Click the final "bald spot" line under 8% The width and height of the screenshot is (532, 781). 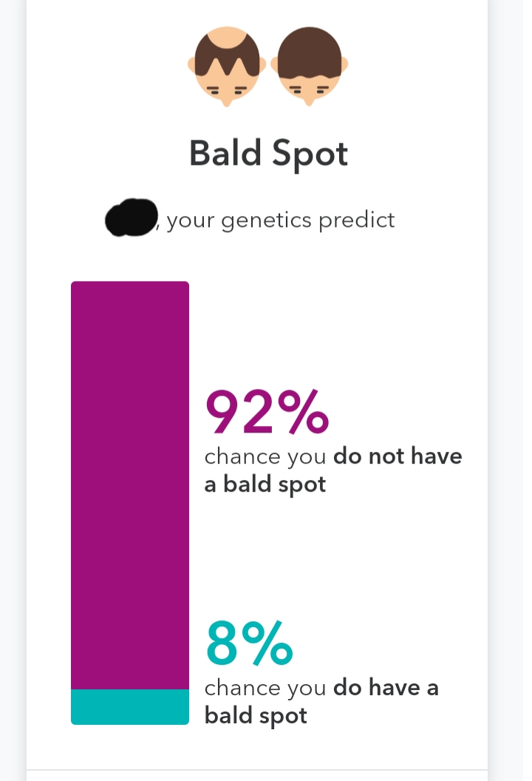256,716
